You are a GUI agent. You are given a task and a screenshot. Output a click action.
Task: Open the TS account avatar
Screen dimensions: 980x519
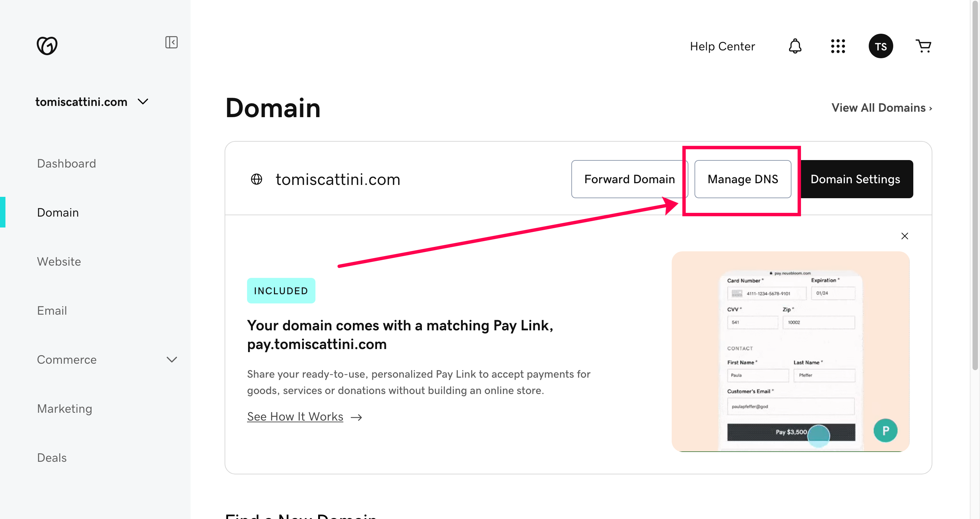(x=880, y=46)
